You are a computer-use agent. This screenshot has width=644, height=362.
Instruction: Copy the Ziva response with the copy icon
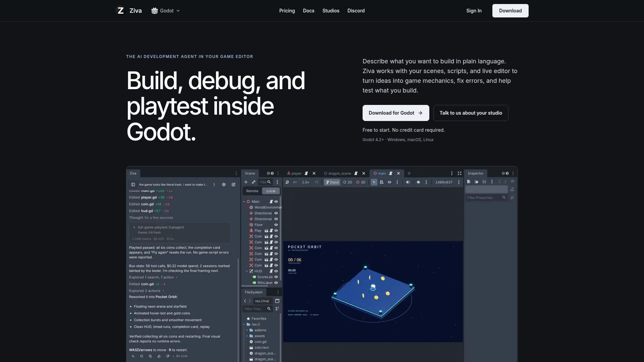point(150,356)
